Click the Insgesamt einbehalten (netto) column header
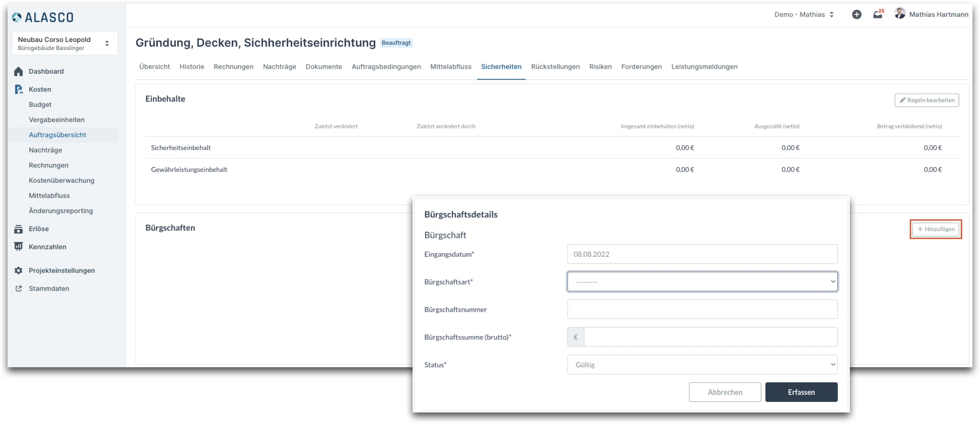The width and height of the screenshot is (980, 424). pos(657,126)
